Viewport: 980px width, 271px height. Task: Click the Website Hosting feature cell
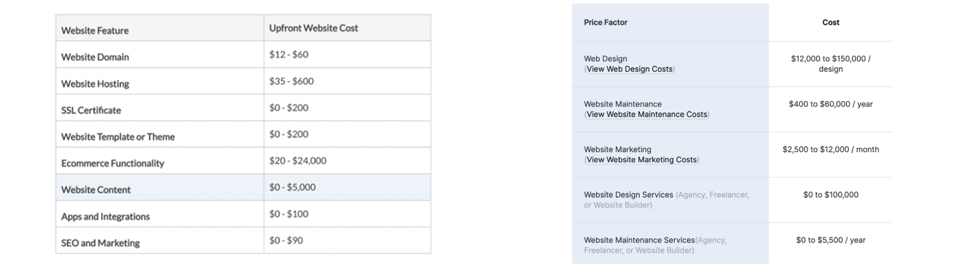[95, 84]
